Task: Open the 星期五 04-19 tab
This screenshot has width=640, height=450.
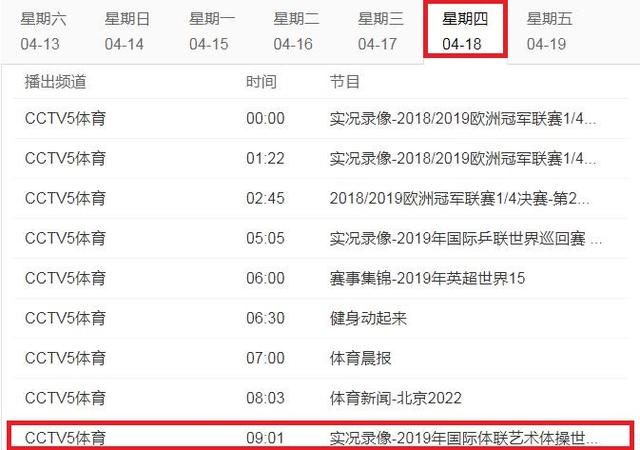Action: click(549, 31)
